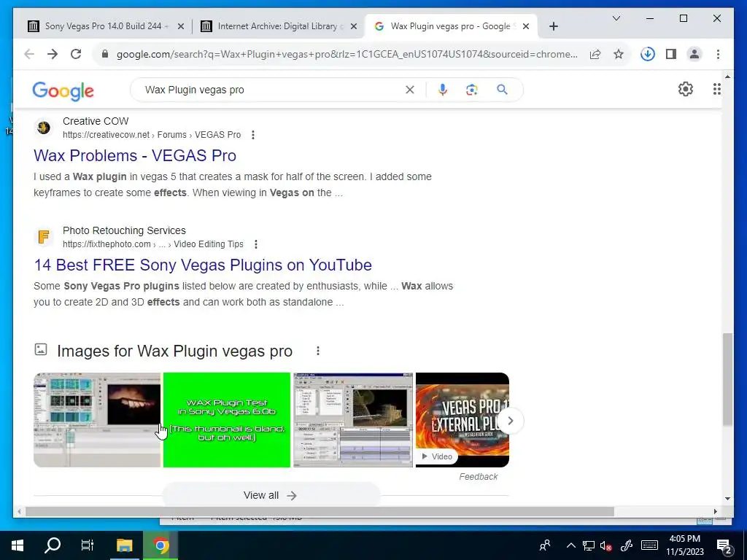This screenshot has height=560, width=747.
Task: Select the Wax Plugin vegas pro Google tab
Action: [449, 26]
